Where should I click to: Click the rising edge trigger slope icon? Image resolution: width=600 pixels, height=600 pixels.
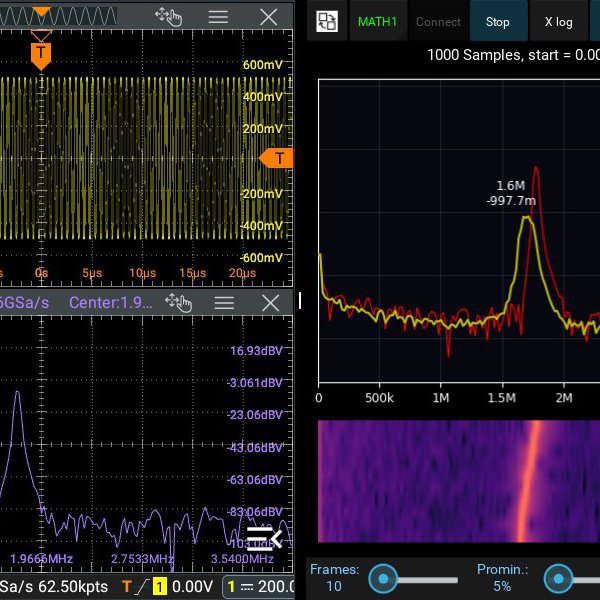(143, 587)
